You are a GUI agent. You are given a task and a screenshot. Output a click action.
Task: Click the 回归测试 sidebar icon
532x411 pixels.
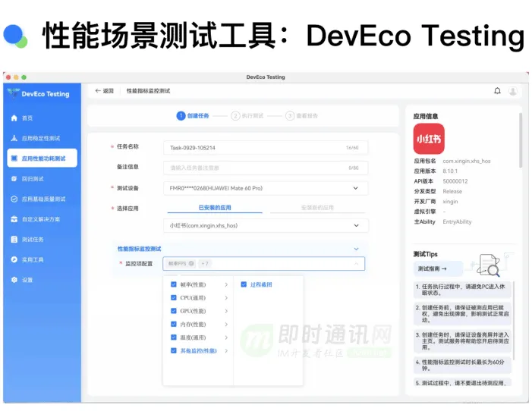[14, 179]
